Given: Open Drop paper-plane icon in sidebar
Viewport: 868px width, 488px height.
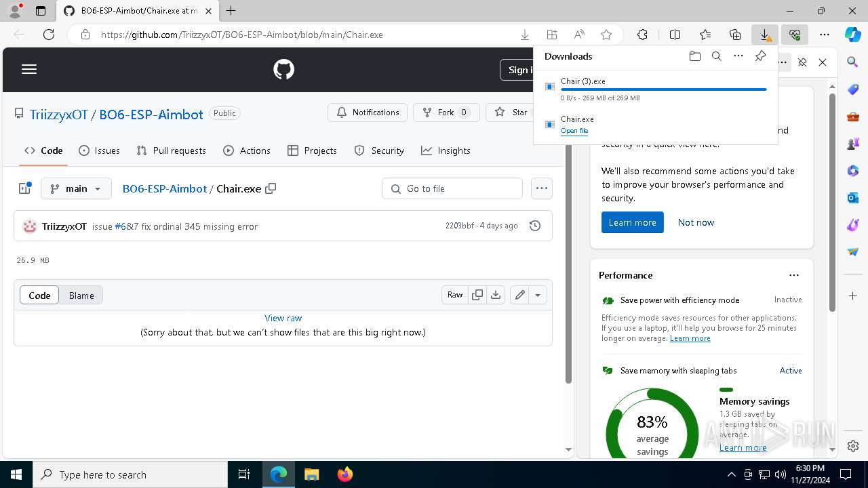Looking at the screenshot, I should tap(853, 252).
